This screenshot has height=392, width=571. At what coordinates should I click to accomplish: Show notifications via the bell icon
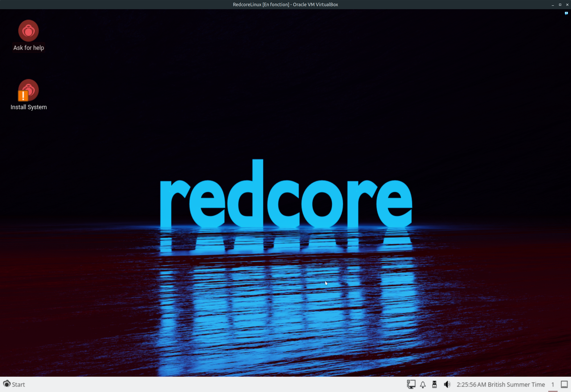click(x=423, y=384)
